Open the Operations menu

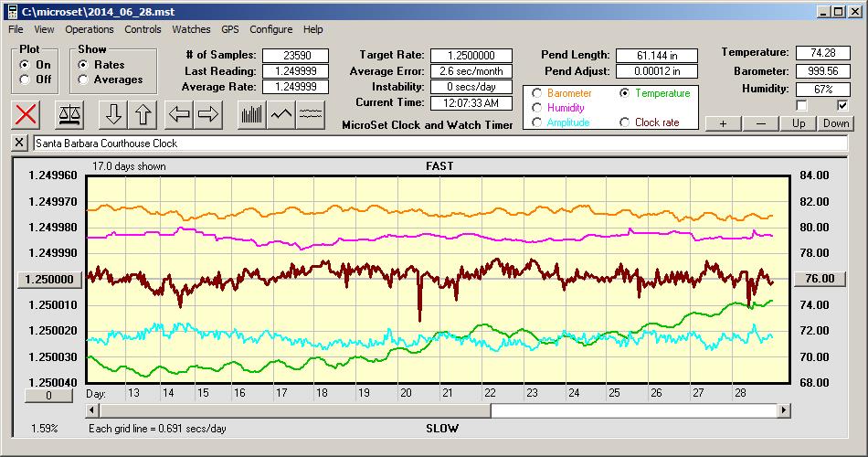point(90,29)
